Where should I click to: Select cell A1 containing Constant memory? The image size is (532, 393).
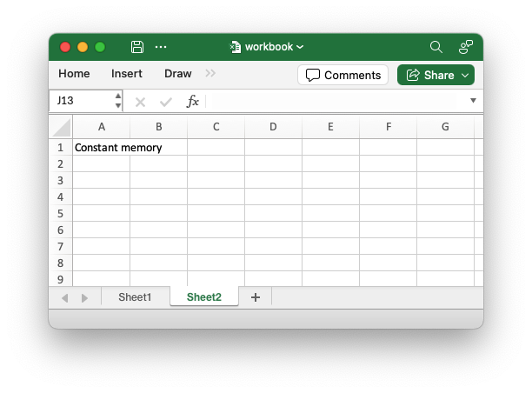(x=102, y=148)
